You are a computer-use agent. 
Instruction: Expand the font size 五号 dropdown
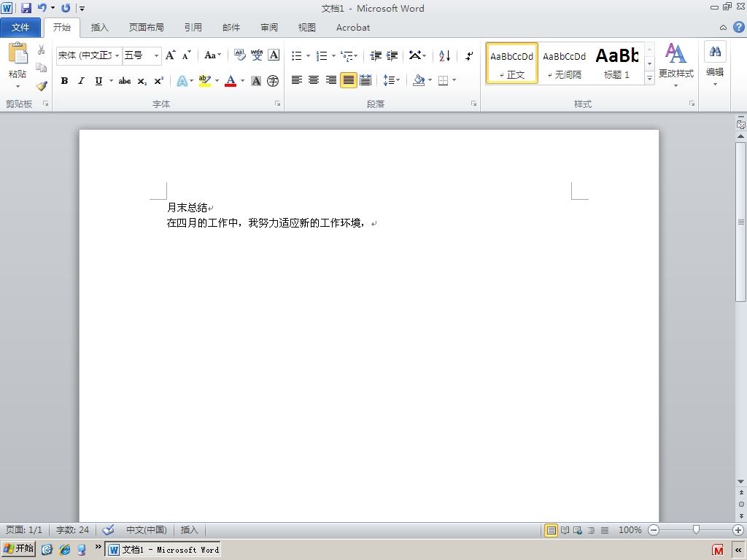tap(156, 55)
